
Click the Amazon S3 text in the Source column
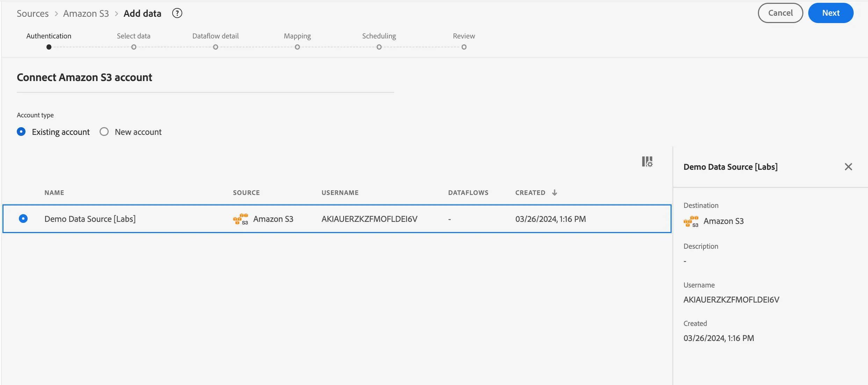point(273,219)
